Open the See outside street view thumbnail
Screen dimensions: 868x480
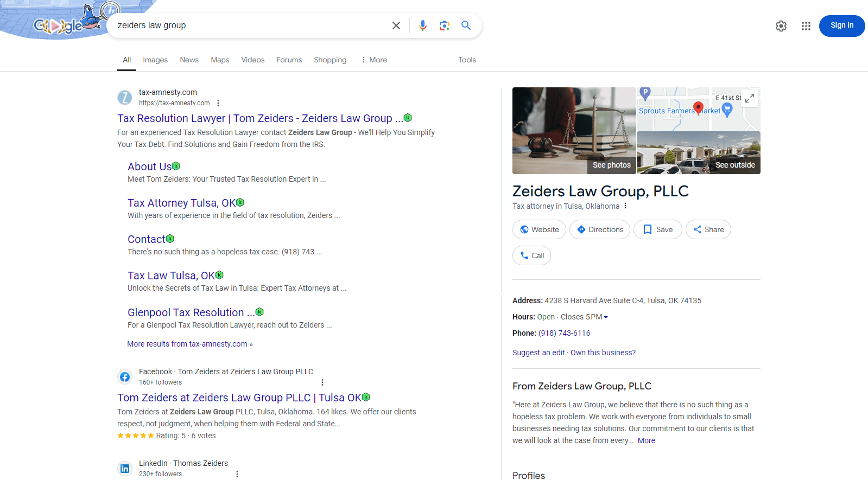coord(699,153)
